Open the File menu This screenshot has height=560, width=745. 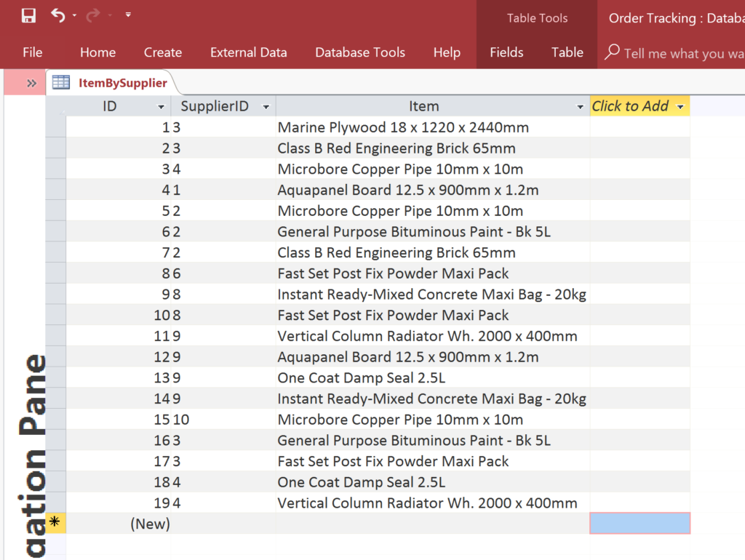[32, 52]
